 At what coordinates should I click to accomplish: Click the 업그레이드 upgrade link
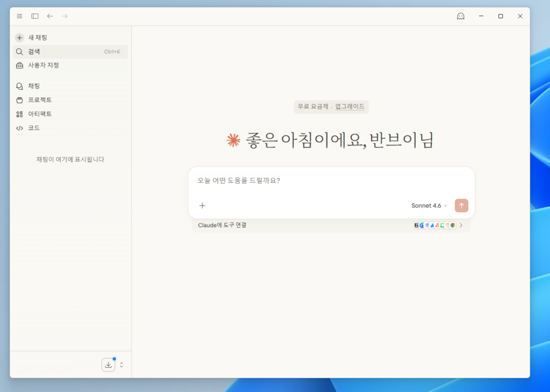click(x=350, y=107)
